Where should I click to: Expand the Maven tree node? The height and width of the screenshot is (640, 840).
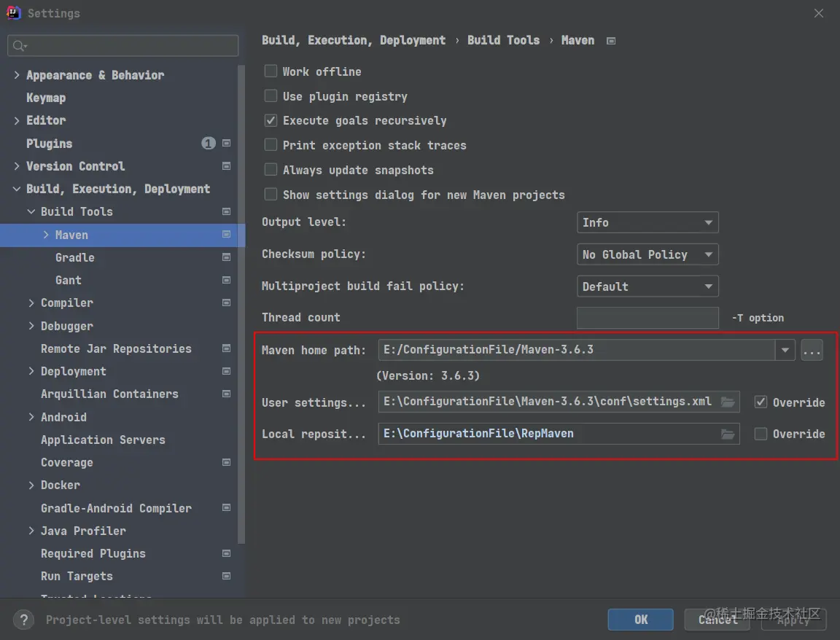point(45,235)
